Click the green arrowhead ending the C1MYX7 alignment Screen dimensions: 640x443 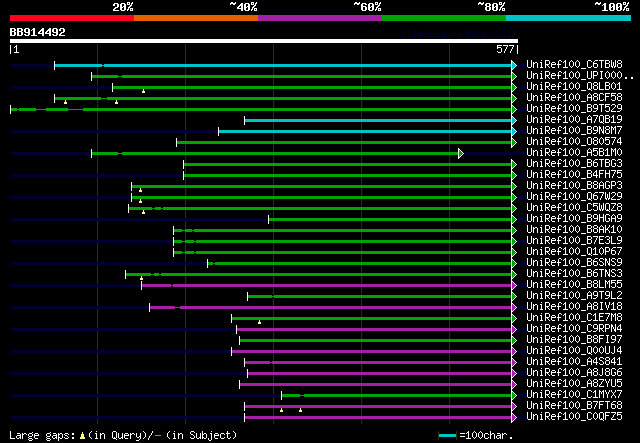[x=514, y=396]
